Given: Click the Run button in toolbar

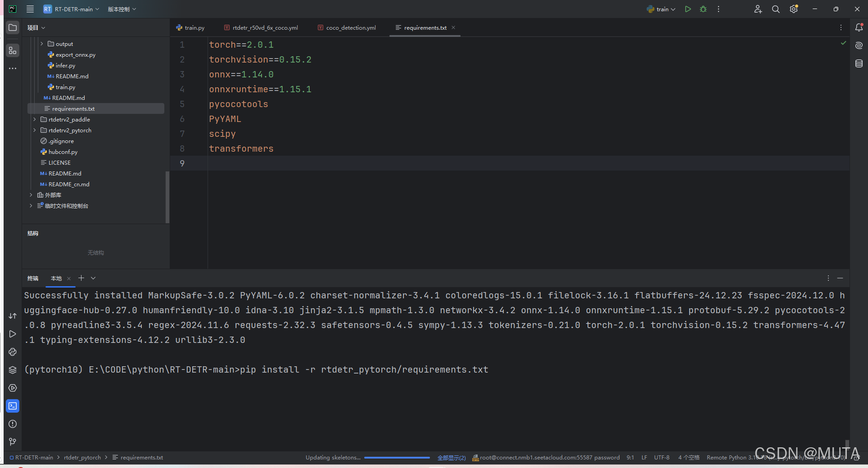Looking at the screenshot, I should (x=687, y=9).
